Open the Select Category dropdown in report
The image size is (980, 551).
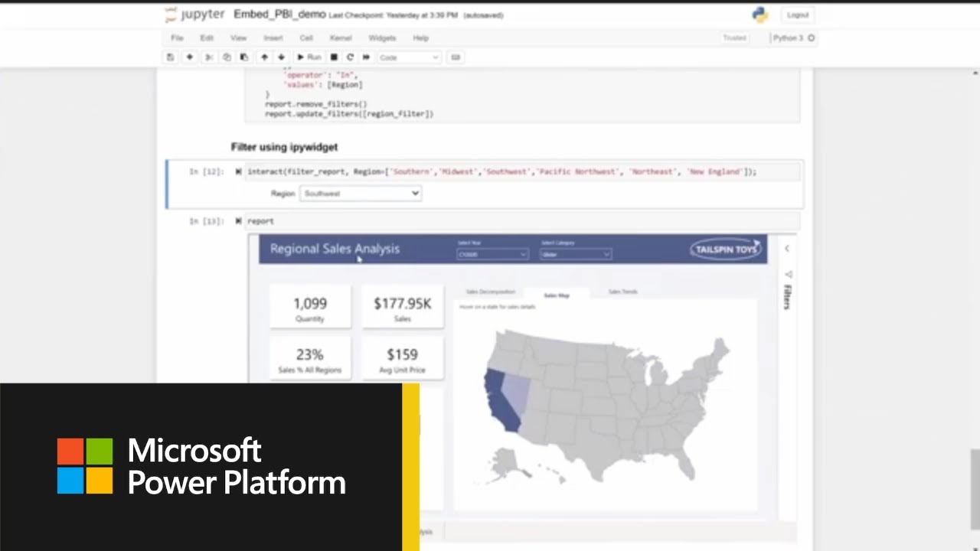[575, 254]
